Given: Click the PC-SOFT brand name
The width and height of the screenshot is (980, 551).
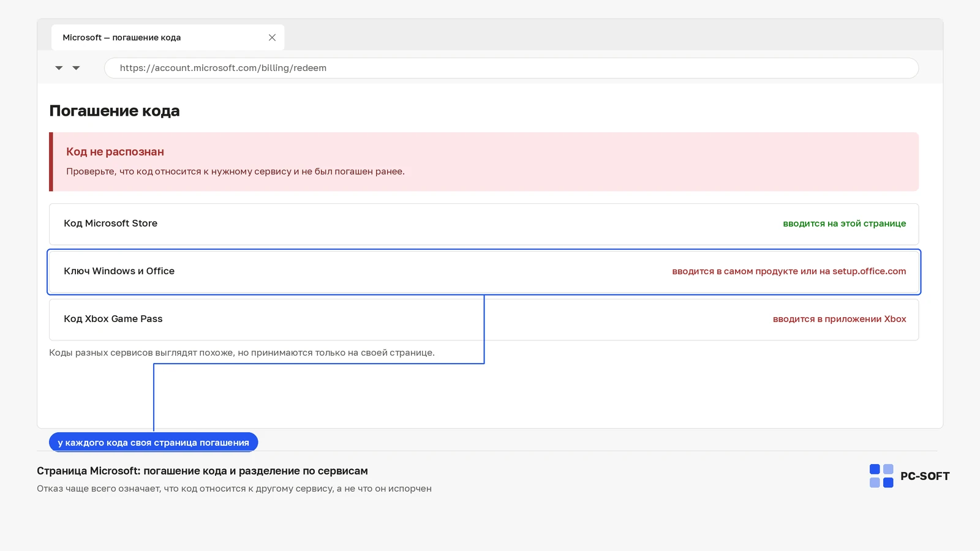Looking at the screenshot, I should [x=925, y=476].
